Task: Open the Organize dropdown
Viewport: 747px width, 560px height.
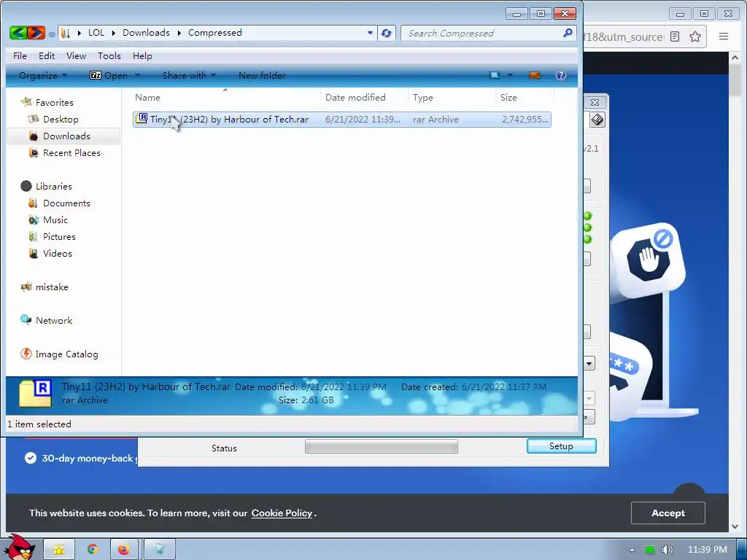Action: click(42, 76)
